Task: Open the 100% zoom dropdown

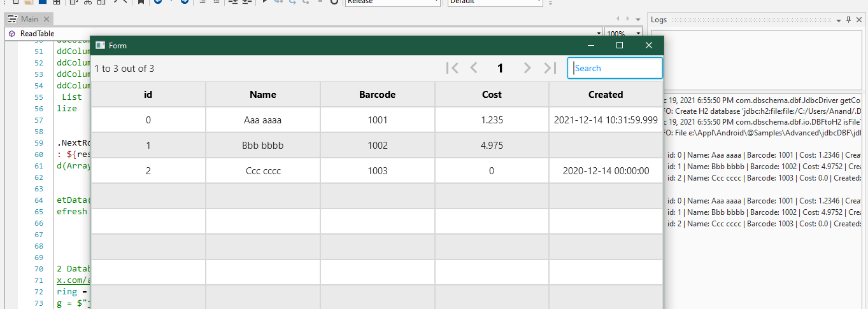Action: tap(638, 33)
